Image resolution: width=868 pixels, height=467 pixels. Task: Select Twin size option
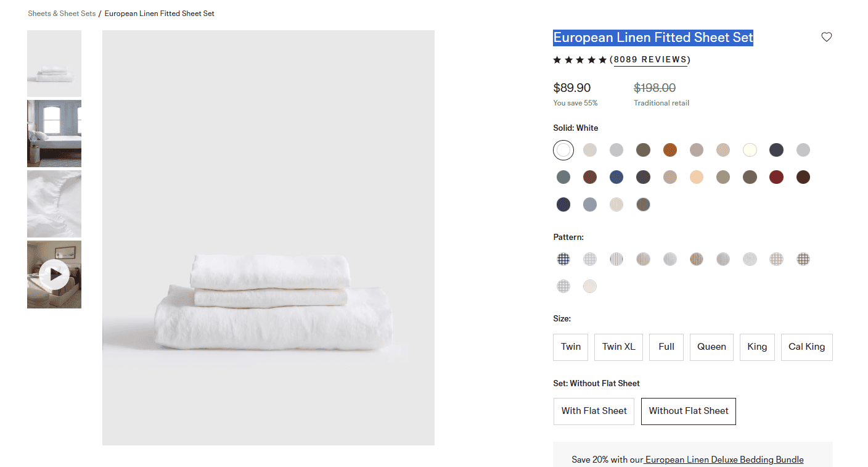[571, 347]
